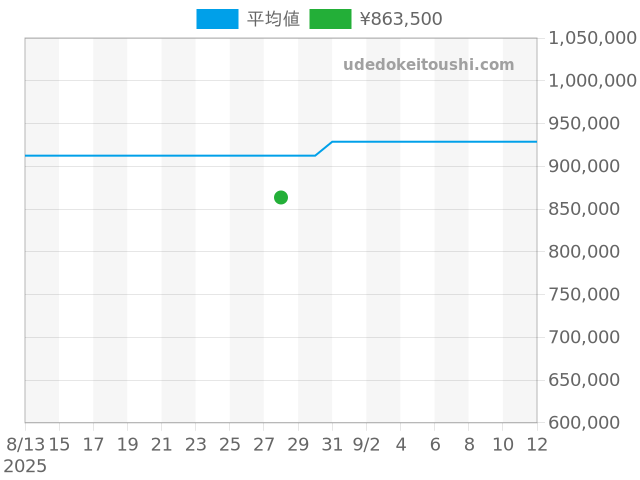
Task: Toggle the ¥863,500 series legend label
Action: [x=400, y=19]
